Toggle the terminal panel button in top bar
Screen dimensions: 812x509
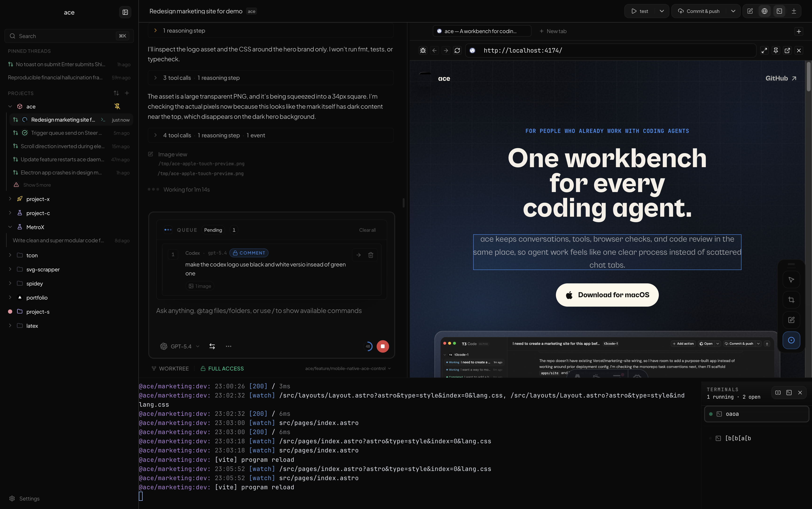(x=779, y=11)
